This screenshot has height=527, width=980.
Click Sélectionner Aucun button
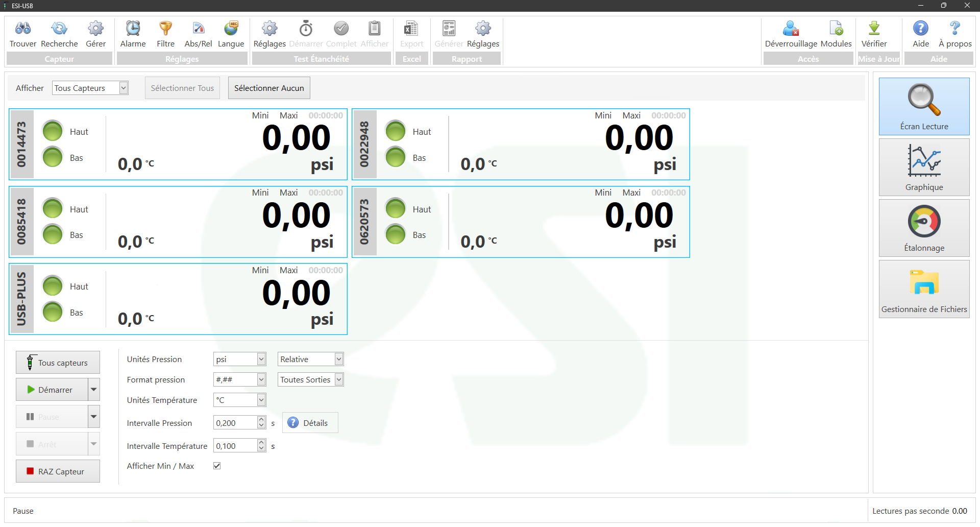pos(269,88)
